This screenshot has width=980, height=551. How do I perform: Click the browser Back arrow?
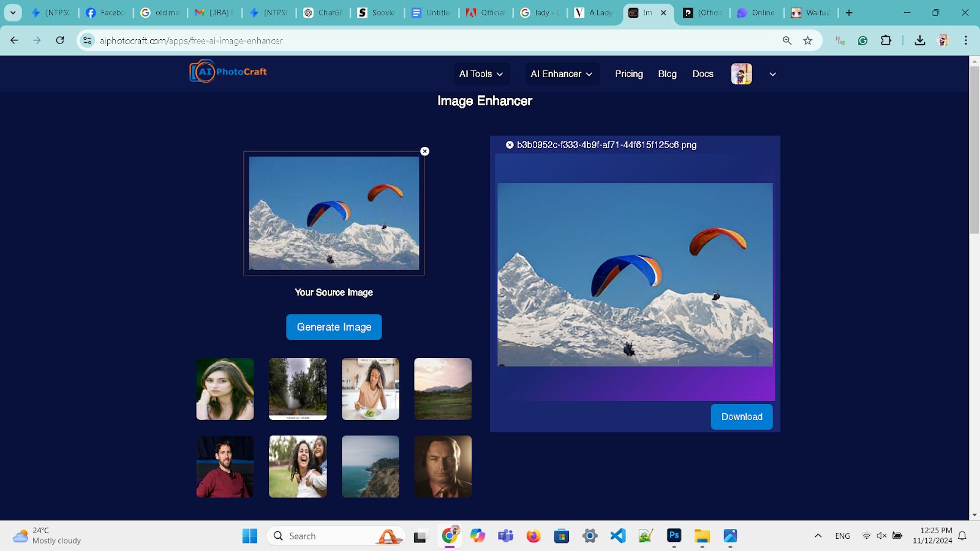tap(14, 40)
